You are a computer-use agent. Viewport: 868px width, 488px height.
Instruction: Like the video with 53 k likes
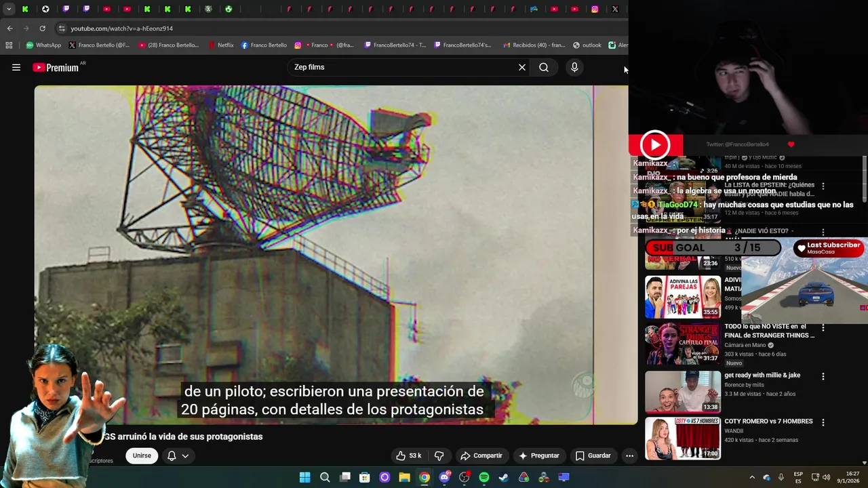coord(409,455)
